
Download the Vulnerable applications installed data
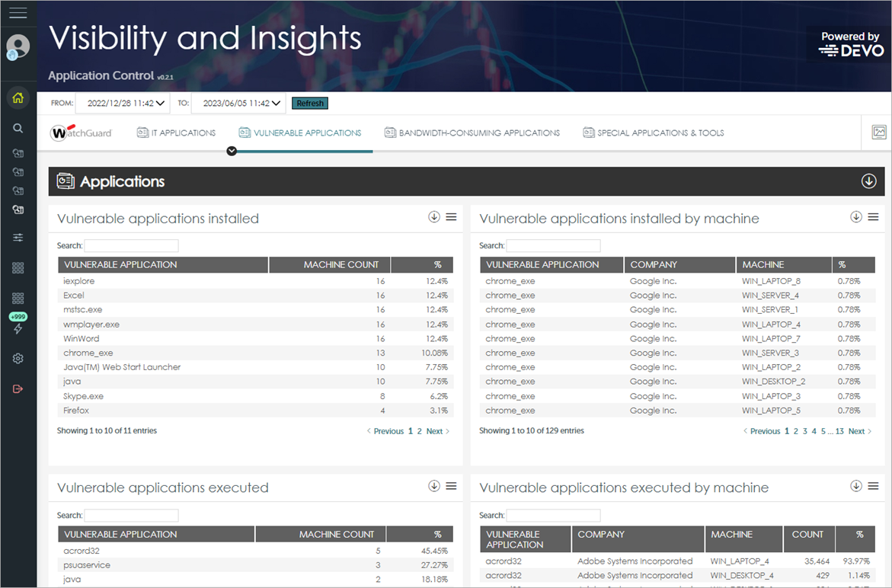[434, 216]
